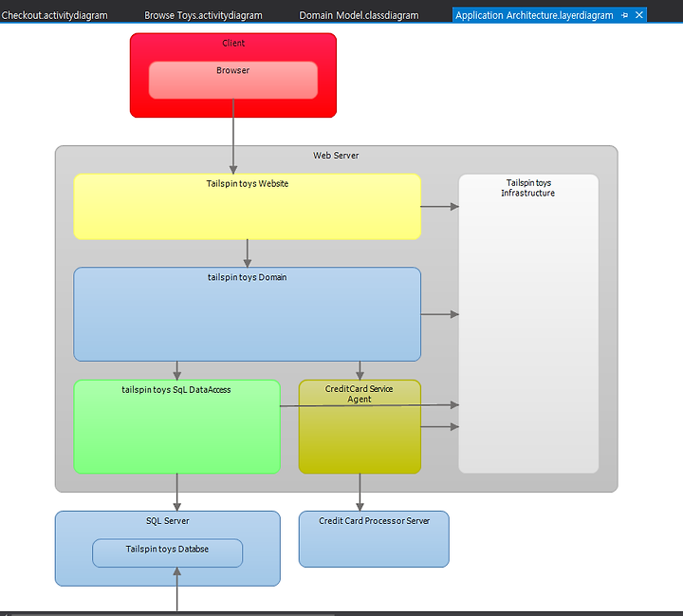Select arrow from CreditCard Service Agent to Infrastructure
The image size is (683, 616).
439,427
